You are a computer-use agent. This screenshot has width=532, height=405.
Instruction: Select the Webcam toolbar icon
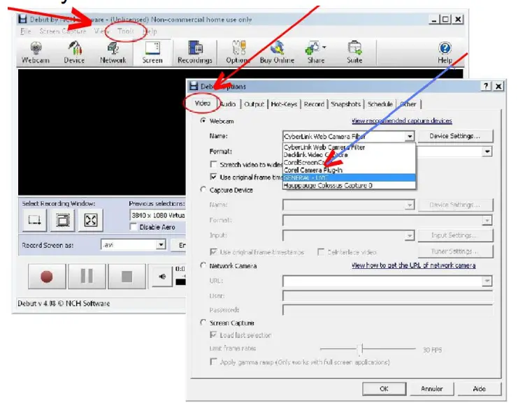[36, 52]
